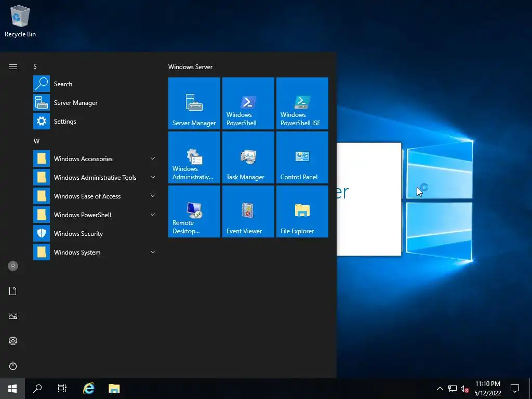Viewport: 532px width, 399px height.
Task: Click the Windows Ease of Access label
Action: (87, 196)
